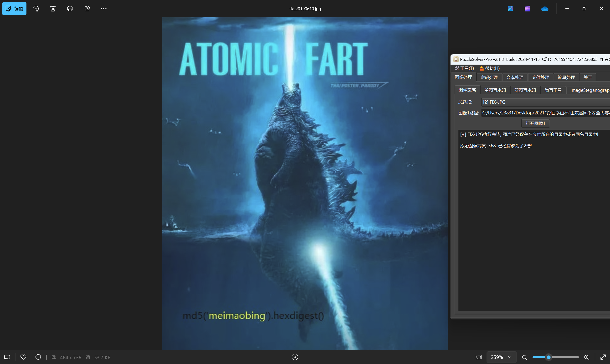Select the 隐写工具 sub-tab

coord(553,90)
